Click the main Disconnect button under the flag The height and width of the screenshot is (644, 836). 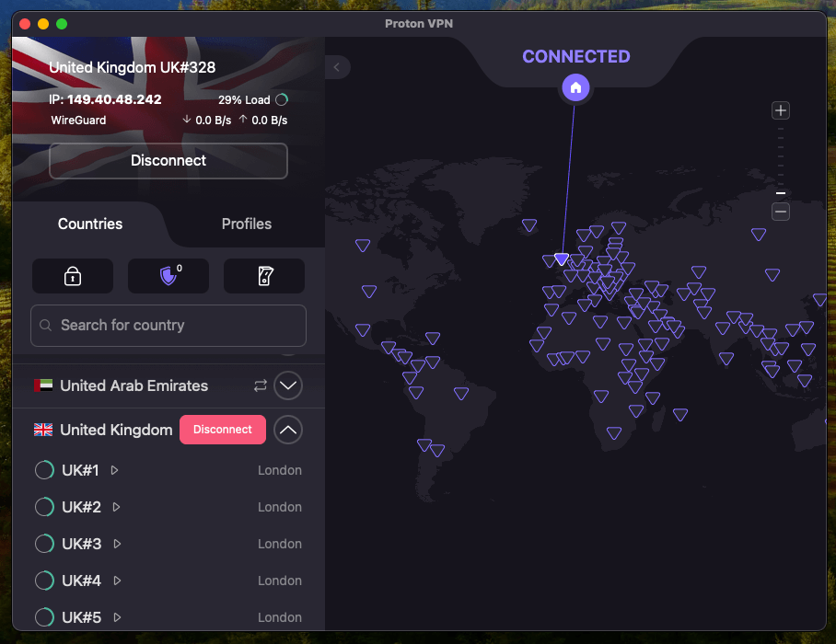(x=168, y=161)
